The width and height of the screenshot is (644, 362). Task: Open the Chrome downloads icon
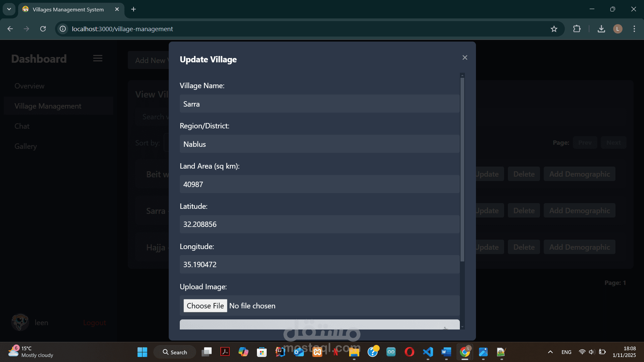point(601,29)
